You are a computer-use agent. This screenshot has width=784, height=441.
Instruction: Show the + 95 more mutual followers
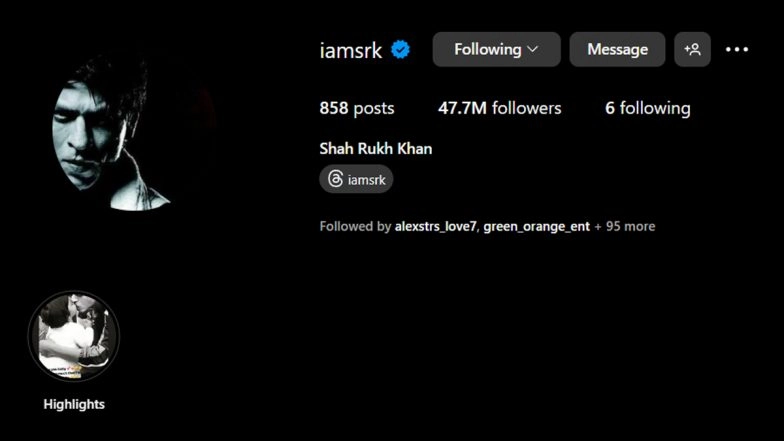(x=624, y=226)
